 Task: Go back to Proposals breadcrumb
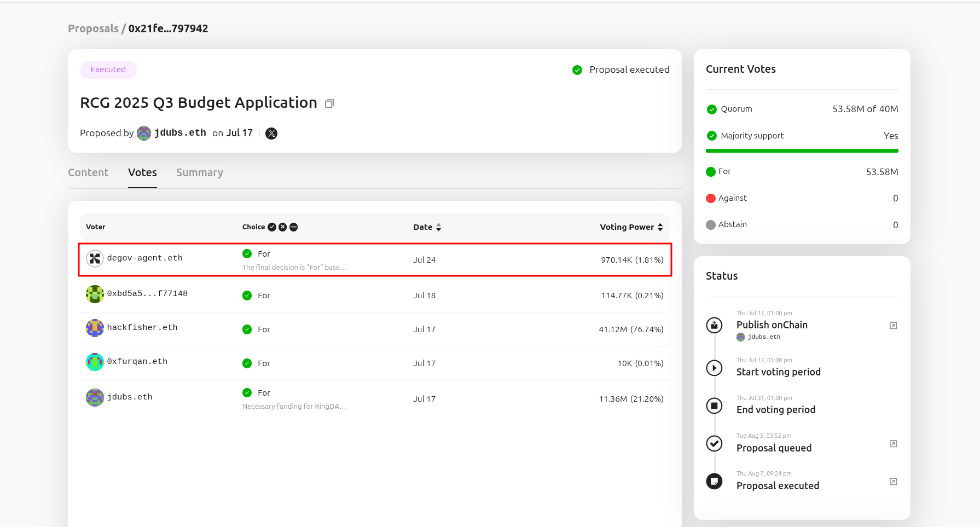click(x=93, y=28)
